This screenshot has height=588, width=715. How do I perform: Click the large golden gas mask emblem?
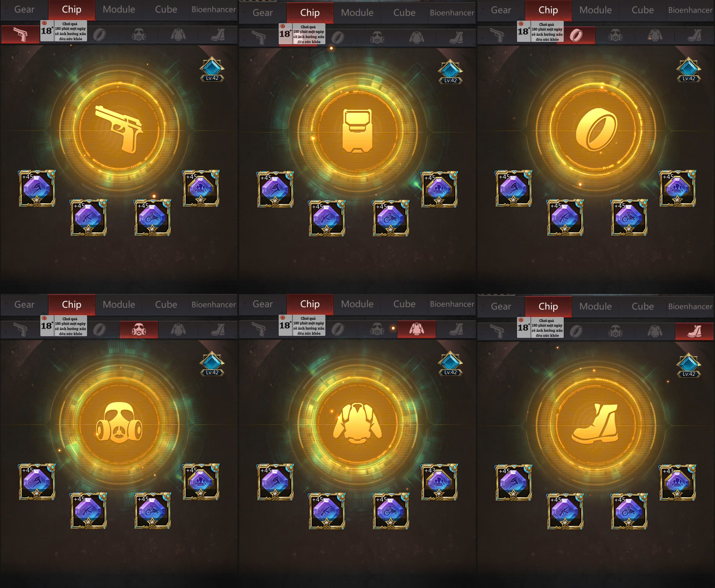[119, 423]
